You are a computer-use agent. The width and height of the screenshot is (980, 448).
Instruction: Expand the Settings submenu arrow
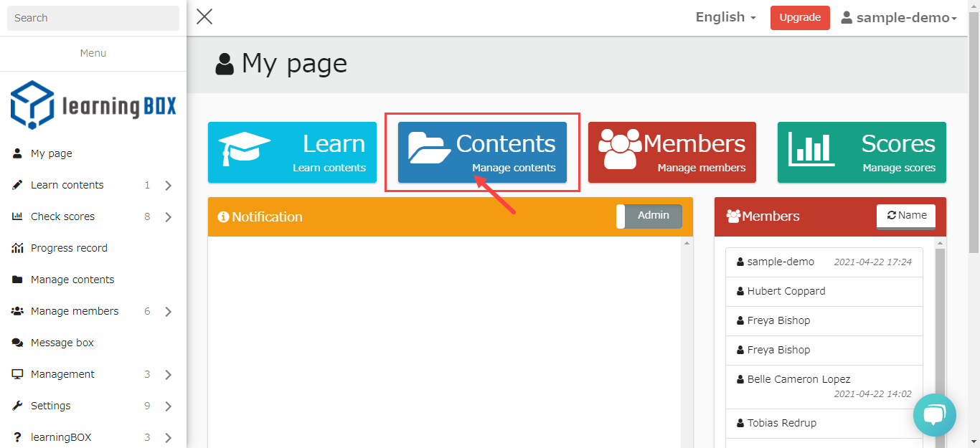click(x=168, y=406)
